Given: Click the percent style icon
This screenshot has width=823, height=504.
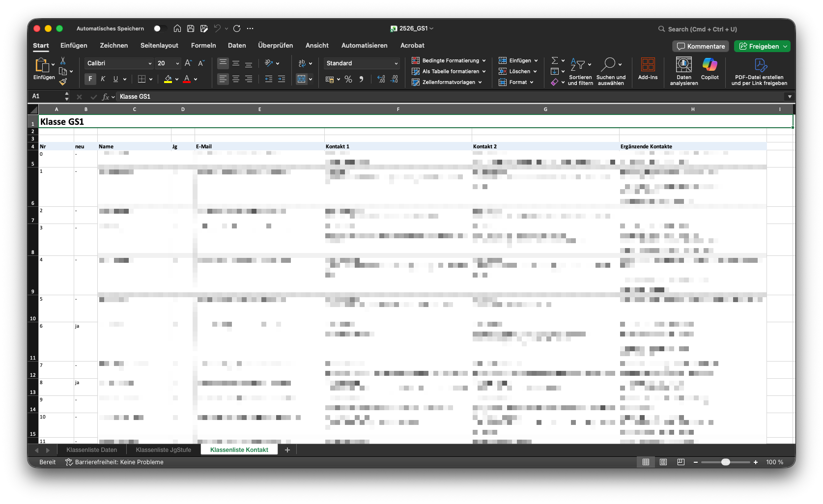Looking at the screenshot, I should coord(348,79).
